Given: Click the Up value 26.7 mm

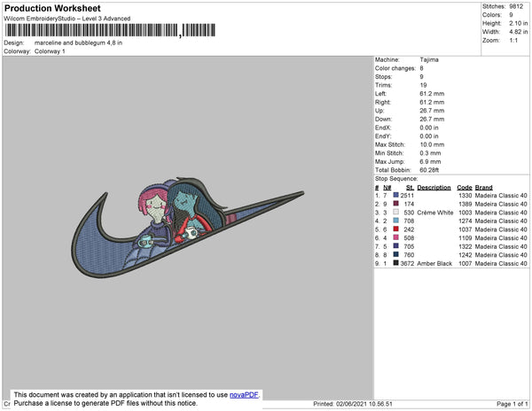Looking at the screenshot, I should pyautogui.click(x=432, y=111).
